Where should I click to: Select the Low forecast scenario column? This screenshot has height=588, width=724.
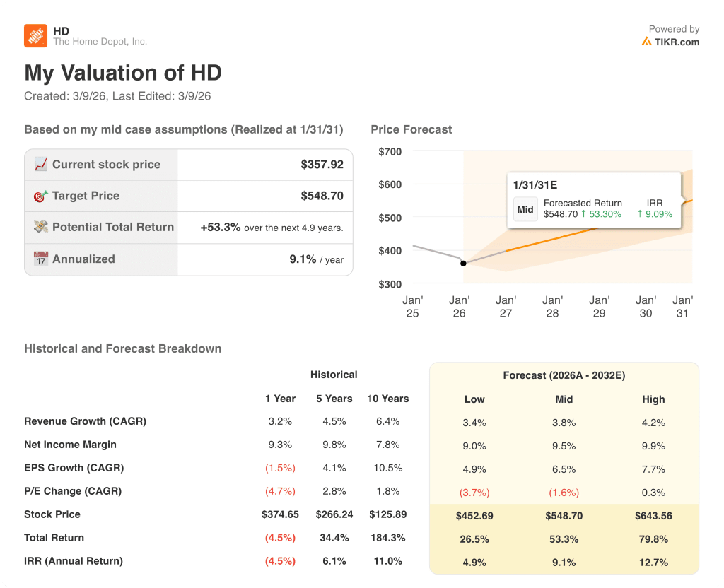(x=474, y=399)
